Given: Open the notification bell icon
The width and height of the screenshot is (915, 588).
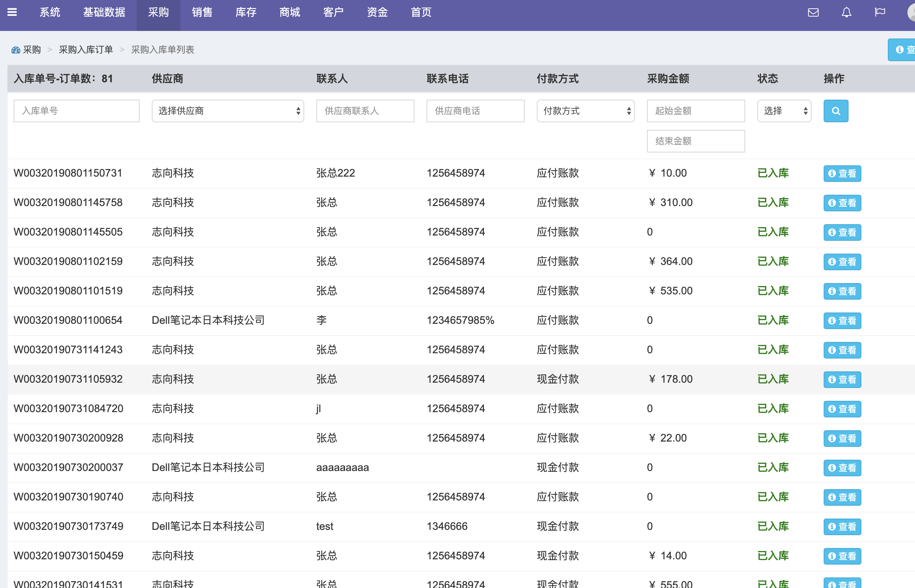Looking at the screenshot, I should tap(847, 12).
